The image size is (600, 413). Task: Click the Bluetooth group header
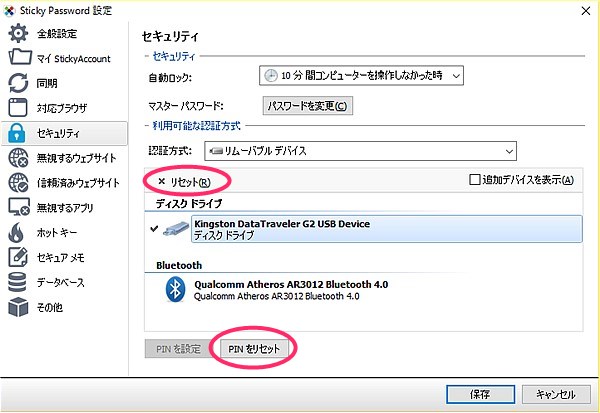click(179, 265)
